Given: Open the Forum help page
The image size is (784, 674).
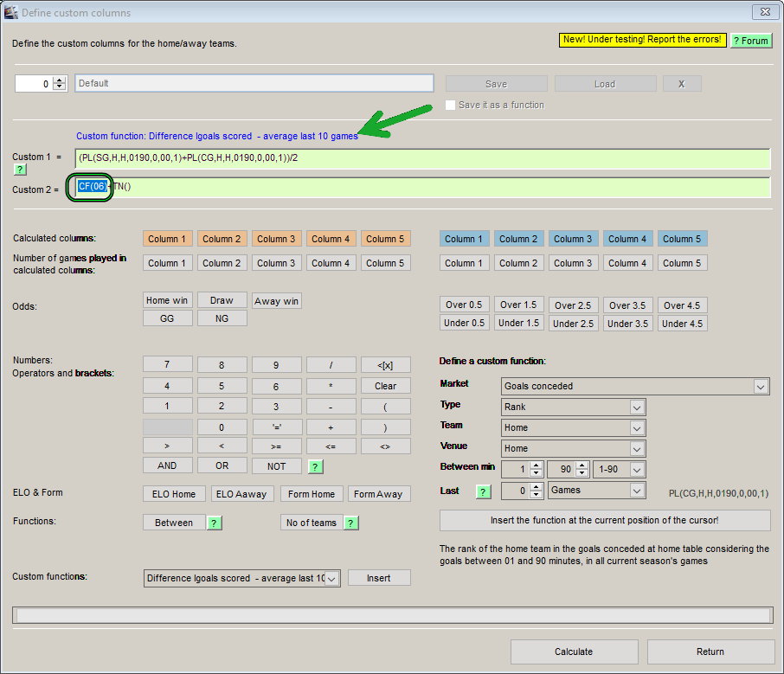Looking at the screenshot, I should click(750, 40).
